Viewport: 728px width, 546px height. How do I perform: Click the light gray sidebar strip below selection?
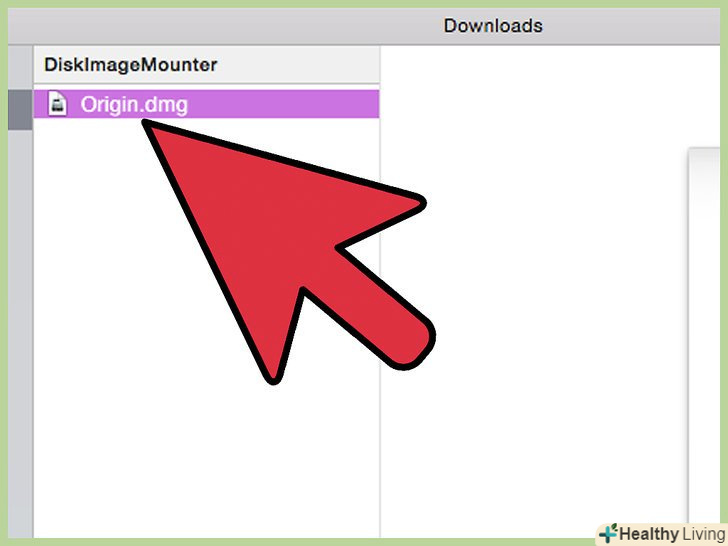[x=20, y=333]
